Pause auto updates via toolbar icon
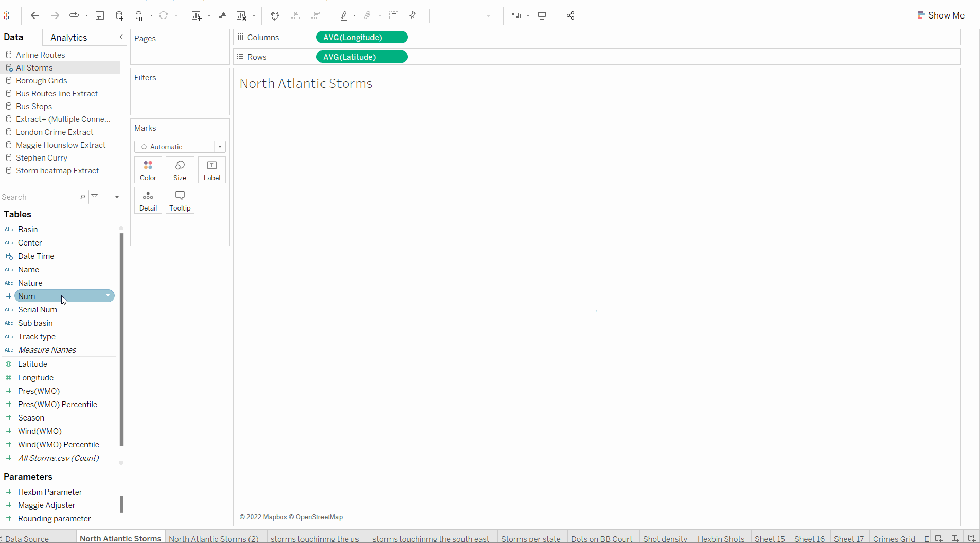980x543 pixels. [x=139, y=15]
